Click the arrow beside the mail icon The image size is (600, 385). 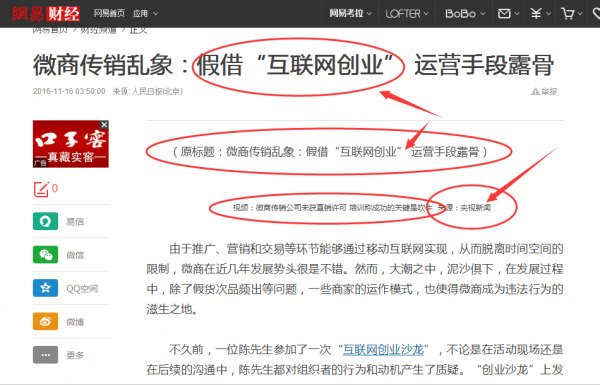517,14
